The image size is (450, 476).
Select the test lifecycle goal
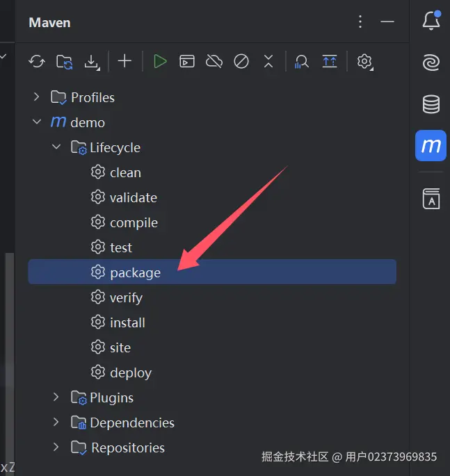click(x=212, y=247)
